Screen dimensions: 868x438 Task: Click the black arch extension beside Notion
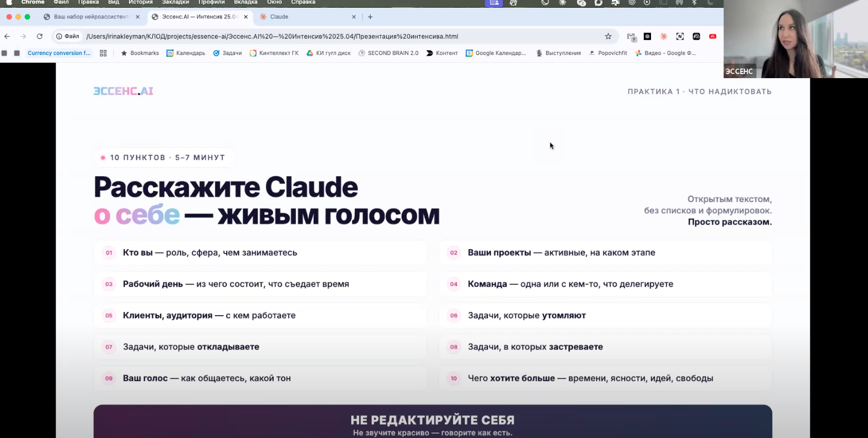(x=696, y=36)
